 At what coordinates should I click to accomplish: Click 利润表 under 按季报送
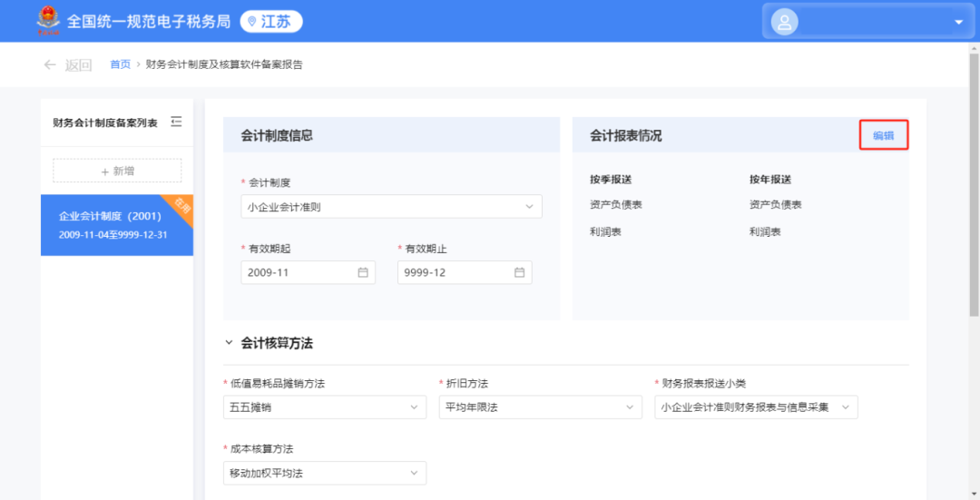(605, 232)
